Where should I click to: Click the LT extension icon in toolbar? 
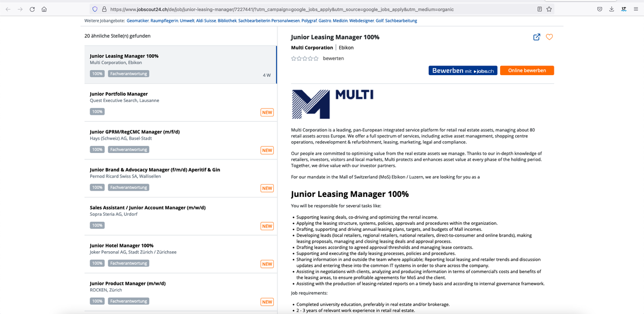(x=624, y=9)
